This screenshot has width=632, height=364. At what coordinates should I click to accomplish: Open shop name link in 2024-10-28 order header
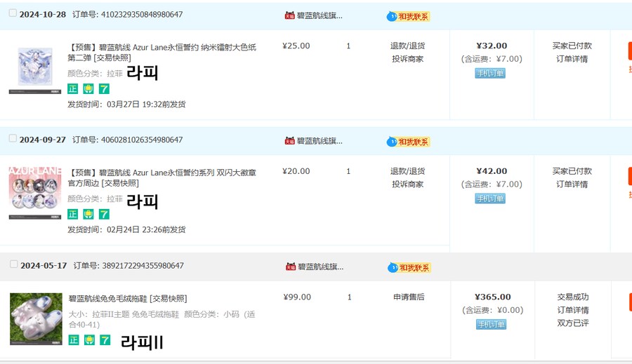pyautogui.click(x=320, y=15)
